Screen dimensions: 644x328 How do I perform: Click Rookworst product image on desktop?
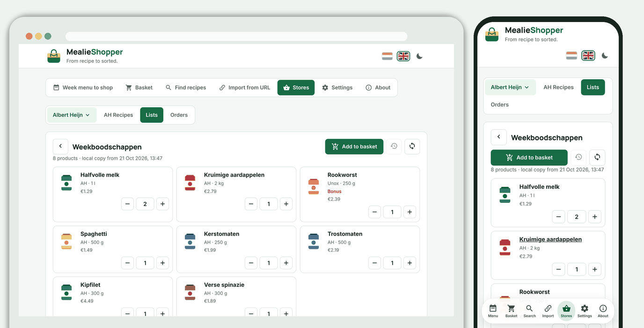314,186
